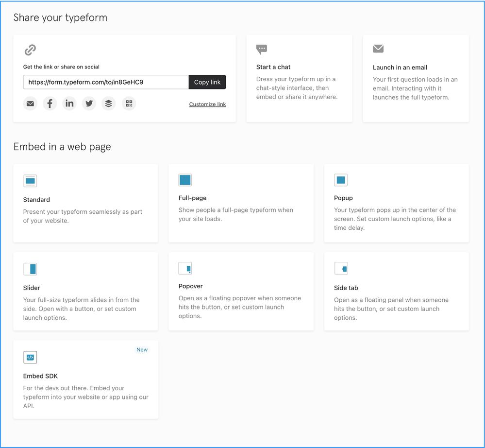Image resolution: width=485 pixels, height=448 pixels.
Task: Click the Buffer stacked-layers share icon
Action: pyautogui.click(x=109, y=103)
